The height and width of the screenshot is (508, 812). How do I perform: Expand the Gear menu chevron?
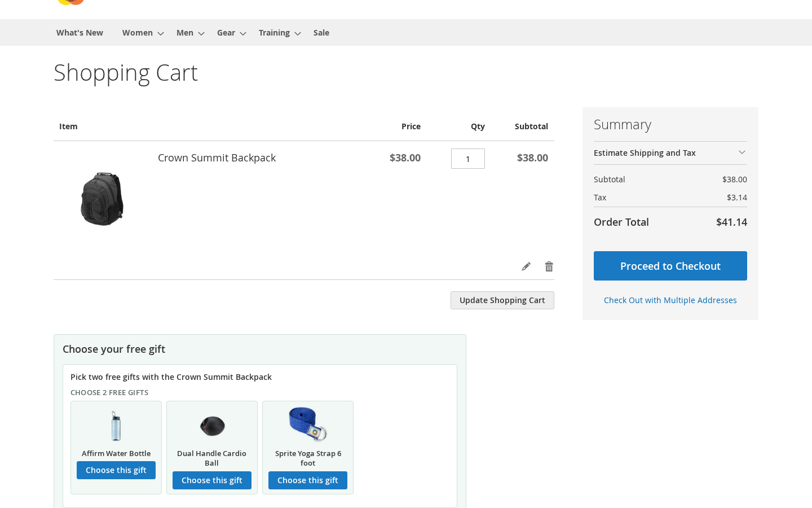click(243, 33)
